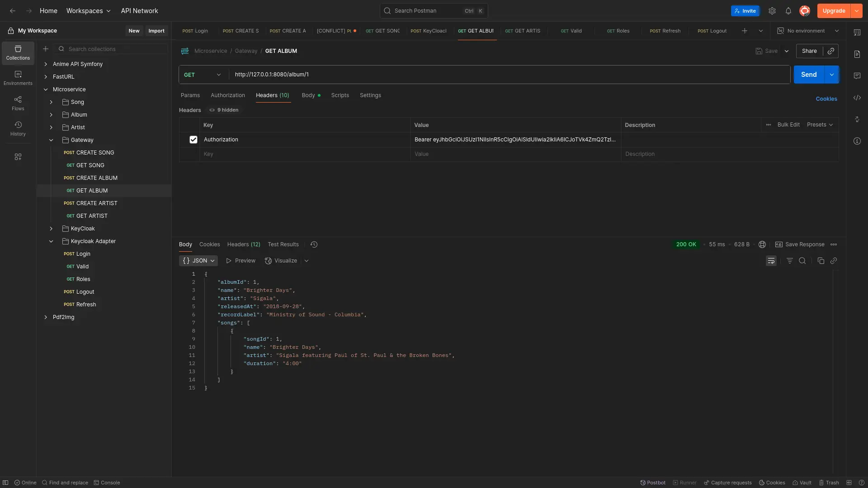Open the Presets dropdown
868x488 pixels.
[820, 125]
